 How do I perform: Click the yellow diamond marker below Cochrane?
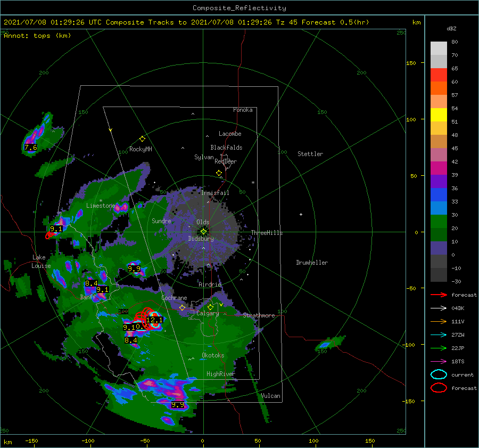point(183,308)
